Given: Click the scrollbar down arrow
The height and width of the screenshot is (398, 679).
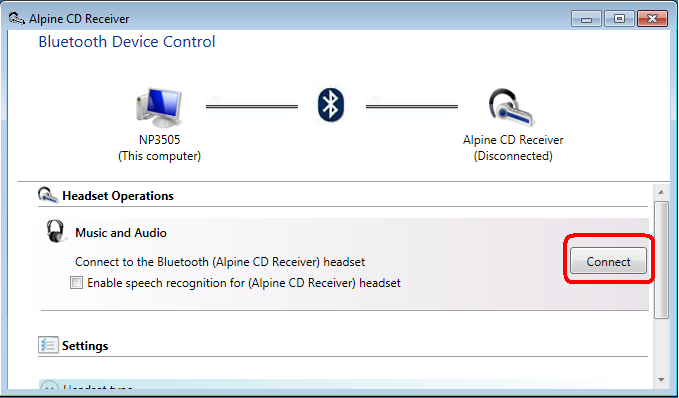Looking at the screenshot, I should 661,380.
